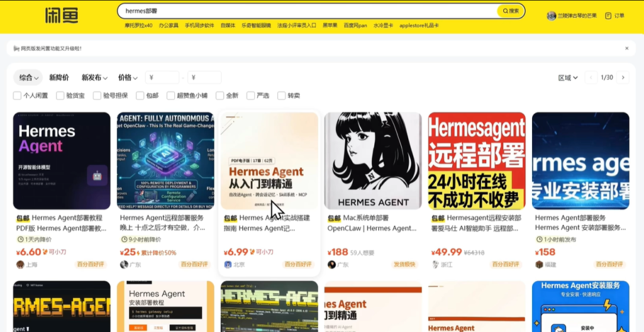Open the user avatar 兰陵弹古琴的芒果

[x=551, y=16]
